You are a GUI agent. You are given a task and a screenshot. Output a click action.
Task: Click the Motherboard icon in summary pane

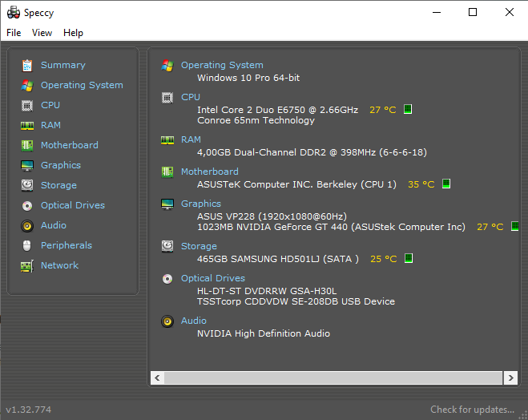167,172
